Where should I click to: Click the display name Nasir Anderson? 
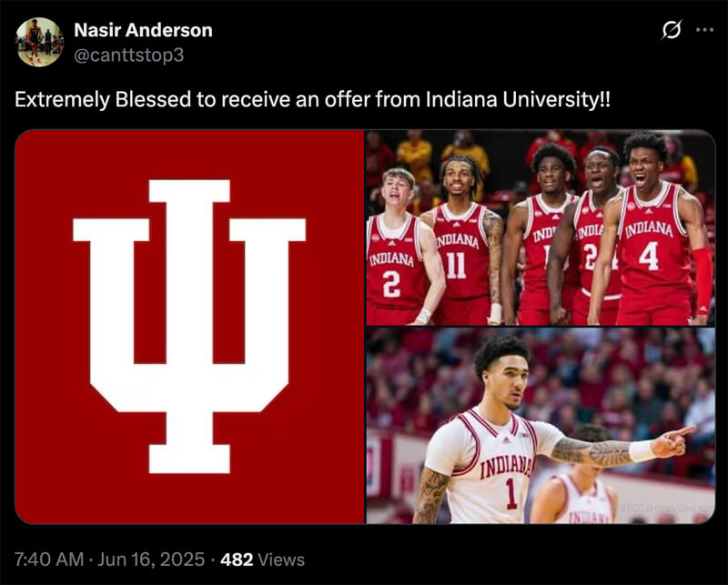[x=143, y=30]
